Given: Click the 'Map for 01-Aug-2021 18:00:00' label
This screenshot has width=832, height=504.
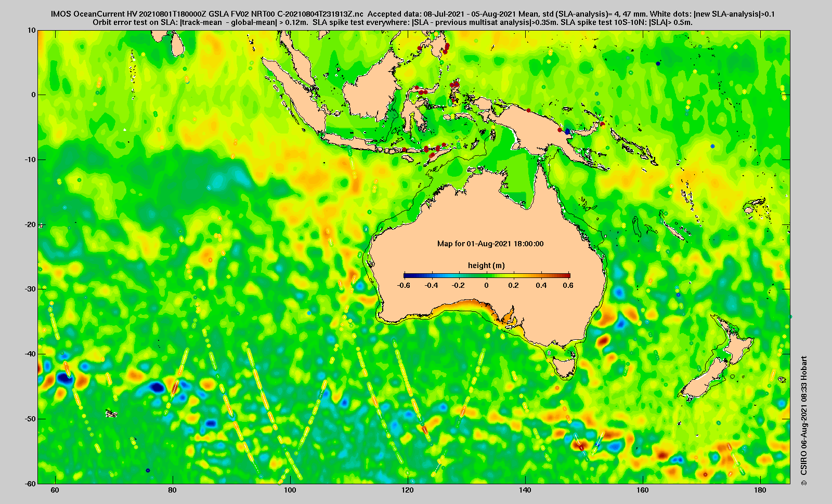Looking at the screenshot, I should pyautogui.click(x=490, y=244).
